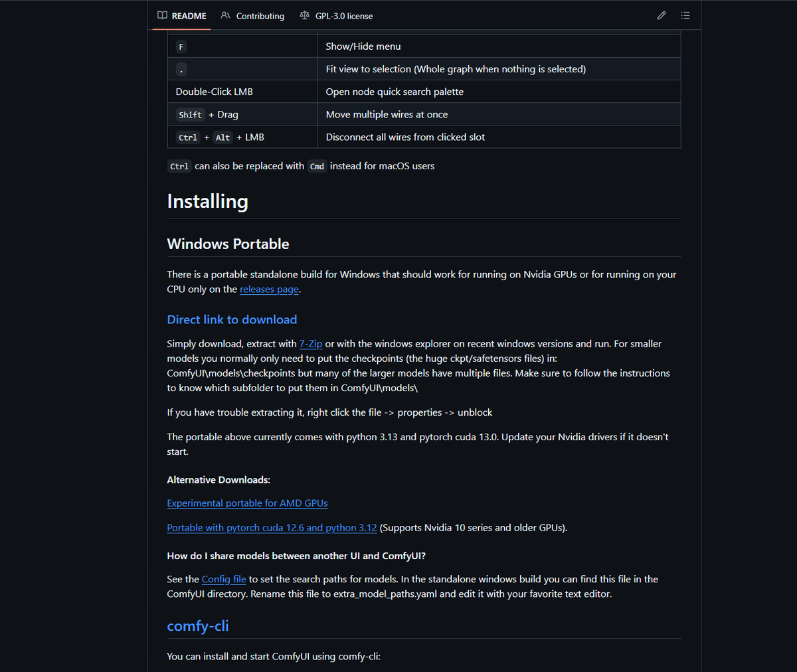Open the releases page link

tap(269, 290)
